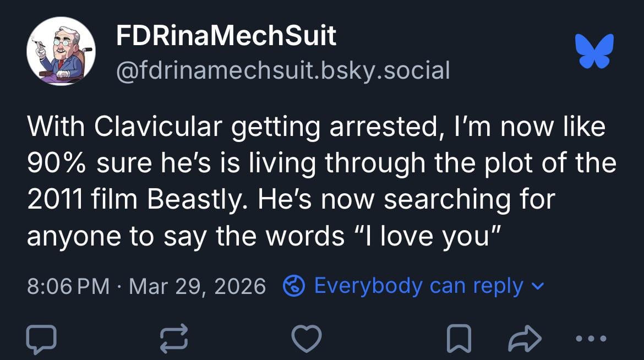The height and width of the screenshot is (360, 644).
Task: Click '90% sure' in the post text
Action: pyautogui.click(x=88, y=163)
